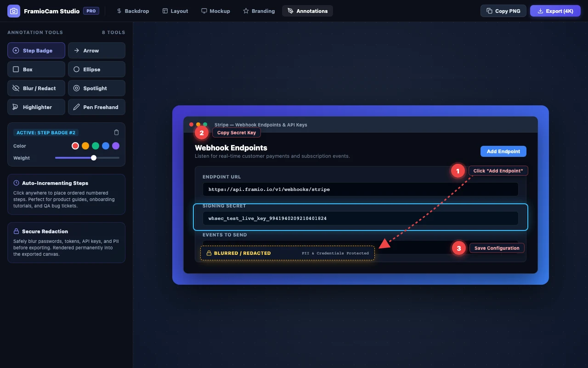
Task: Click the "8 TOOLS" count text
Action: (113, 32)
